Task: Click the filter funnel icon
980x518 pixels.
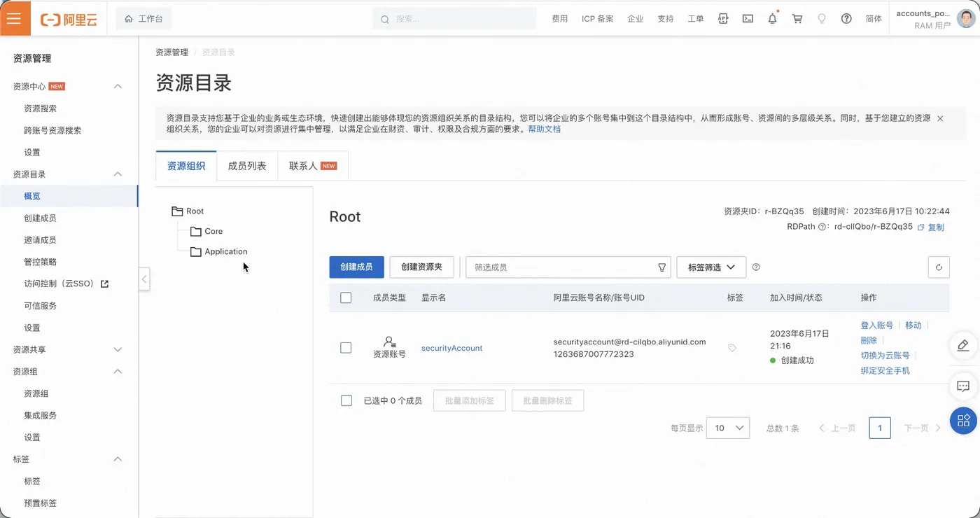Action: pyautogui.click(x=661, y=267)
